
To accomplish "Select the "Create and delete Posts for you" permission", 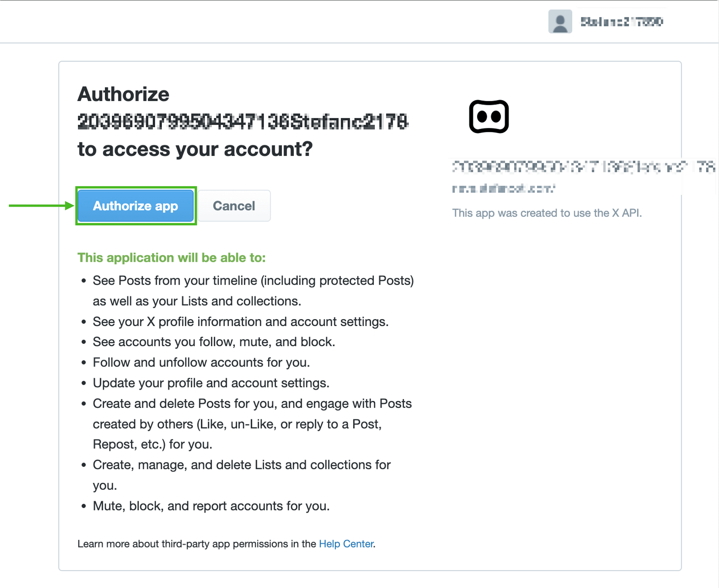I will 252,404.
